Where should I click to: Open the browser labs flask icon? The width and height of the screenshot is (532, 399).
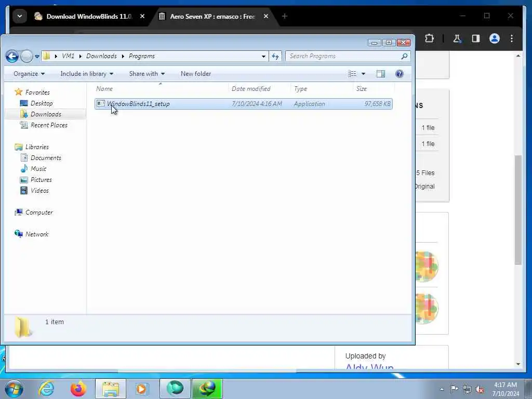pyautogui.click(x=457, y=38)
